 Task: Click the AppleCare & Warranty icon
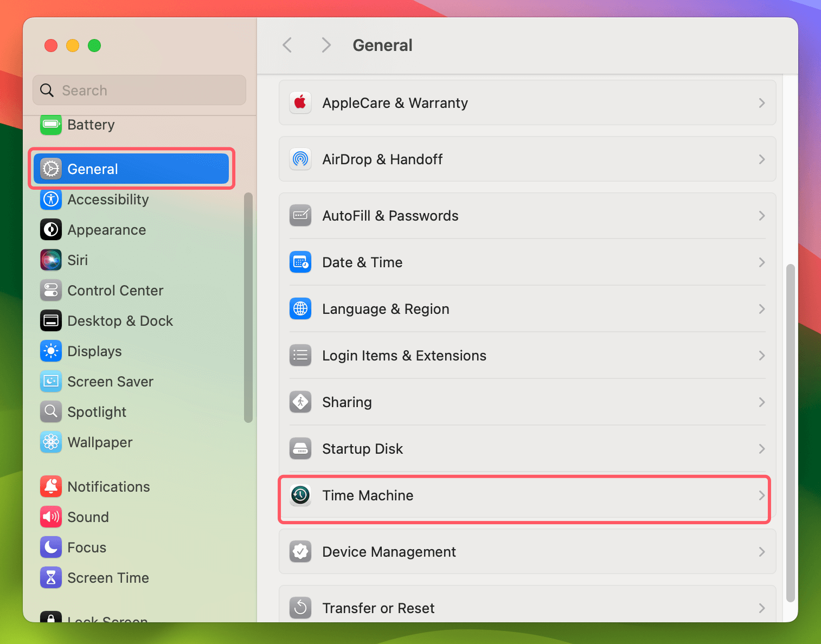coord(300,102)
